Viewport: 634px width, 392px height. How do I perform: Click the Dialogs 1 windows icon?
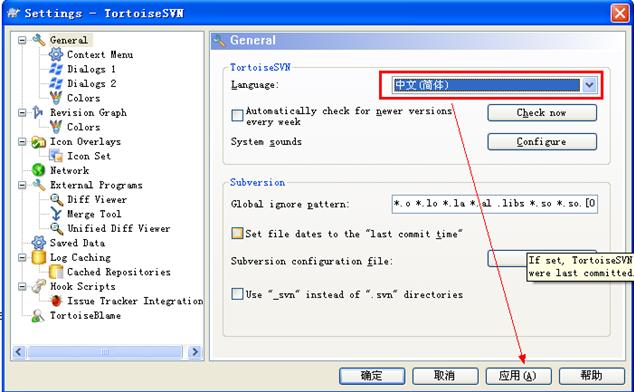point(56,69)
